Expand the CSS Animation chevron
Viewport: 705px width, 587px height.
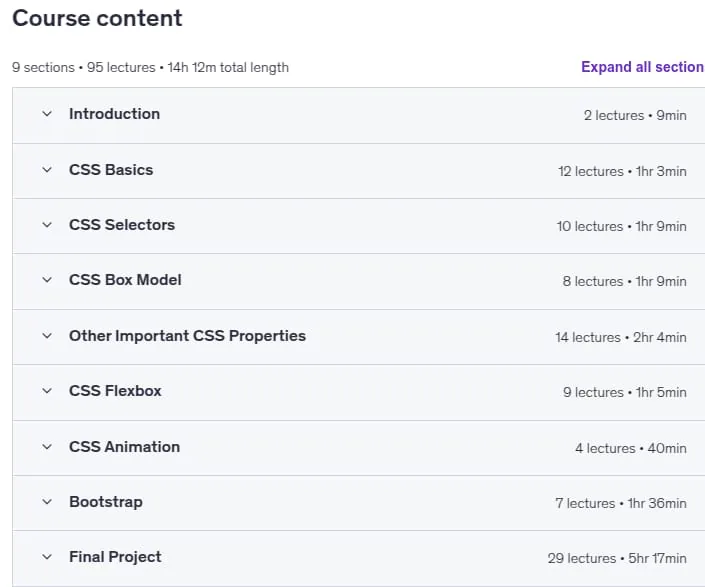click(x=47, y=447)
